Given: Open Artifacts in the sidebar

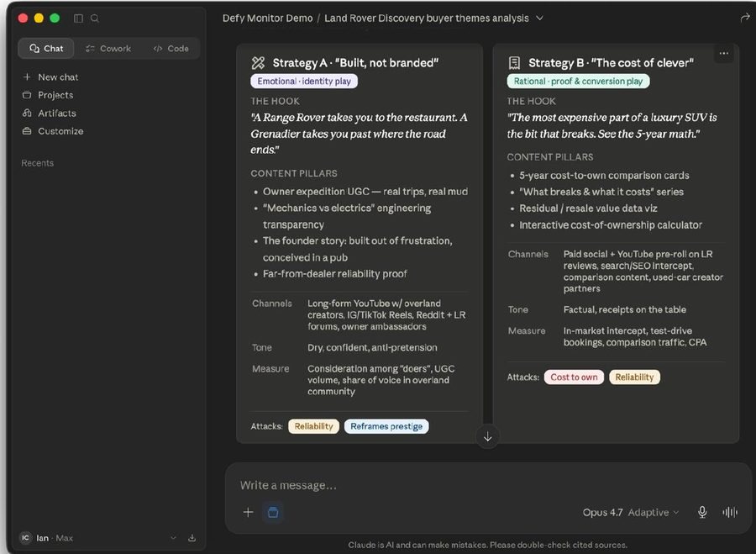Looking at the screenshot, I should [x=57, y=113].
